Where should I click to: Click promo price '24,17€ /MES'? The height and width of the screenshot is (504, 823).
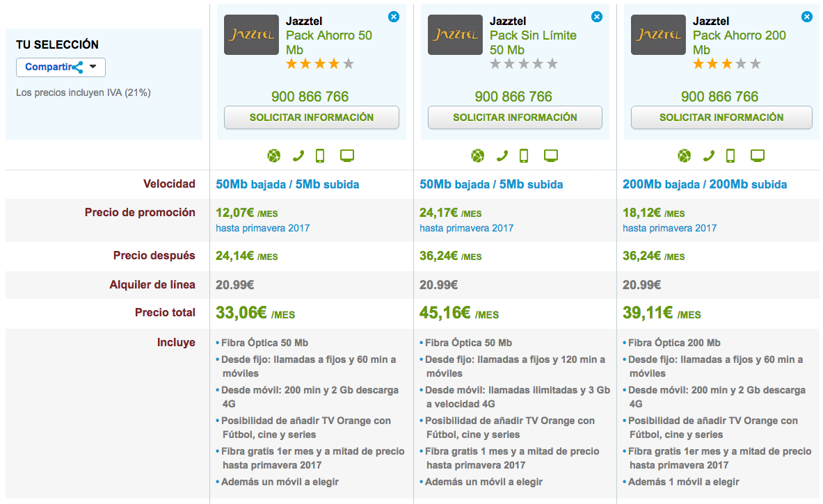pyautogui.click(x=450, y=213)
